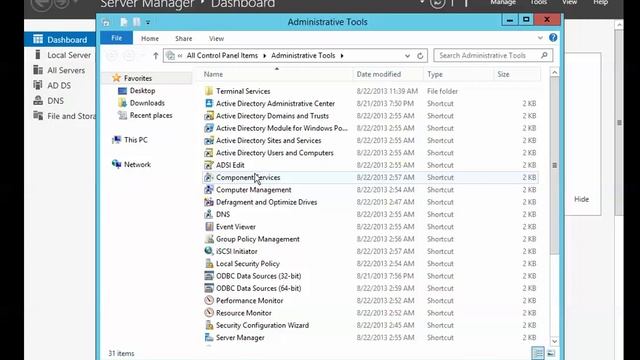The height and width of the screenshot is (360, 640).
Task: Sort by the Date modified column header
Action: [x=388, y=74]
